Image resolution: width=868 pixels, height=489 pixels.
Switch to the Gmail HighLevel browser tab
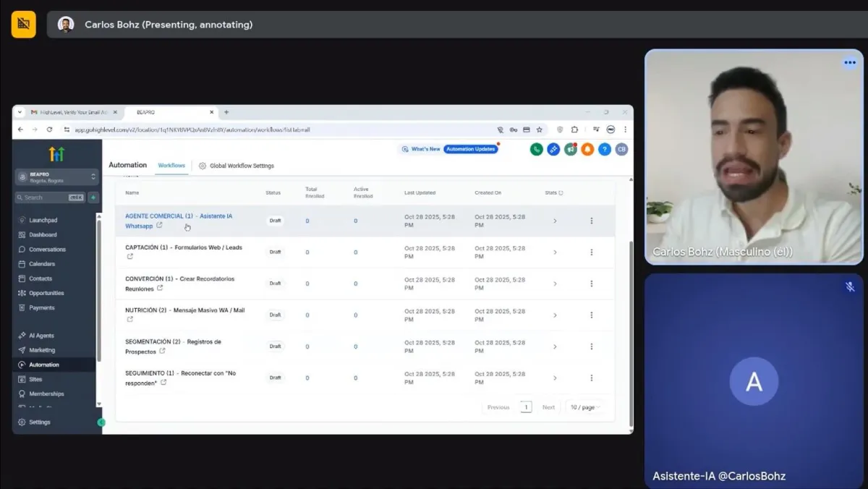point(69,112)
